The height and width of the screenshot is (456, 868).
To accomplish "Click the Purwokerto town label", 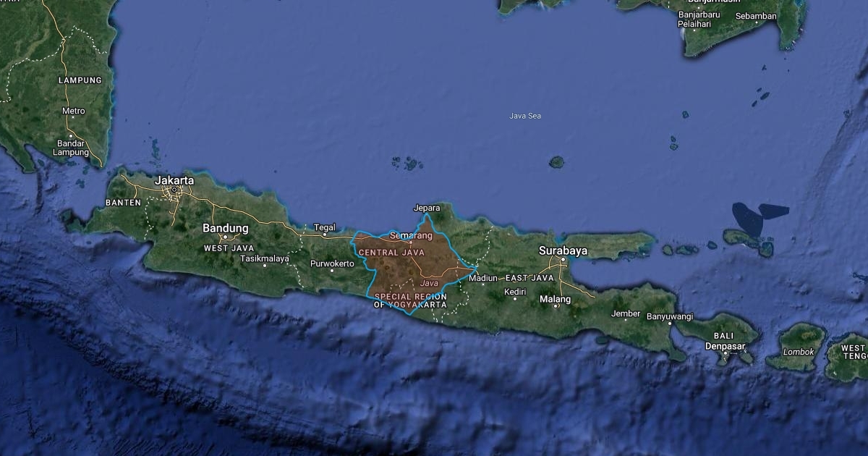I will [x=332, y=263].
